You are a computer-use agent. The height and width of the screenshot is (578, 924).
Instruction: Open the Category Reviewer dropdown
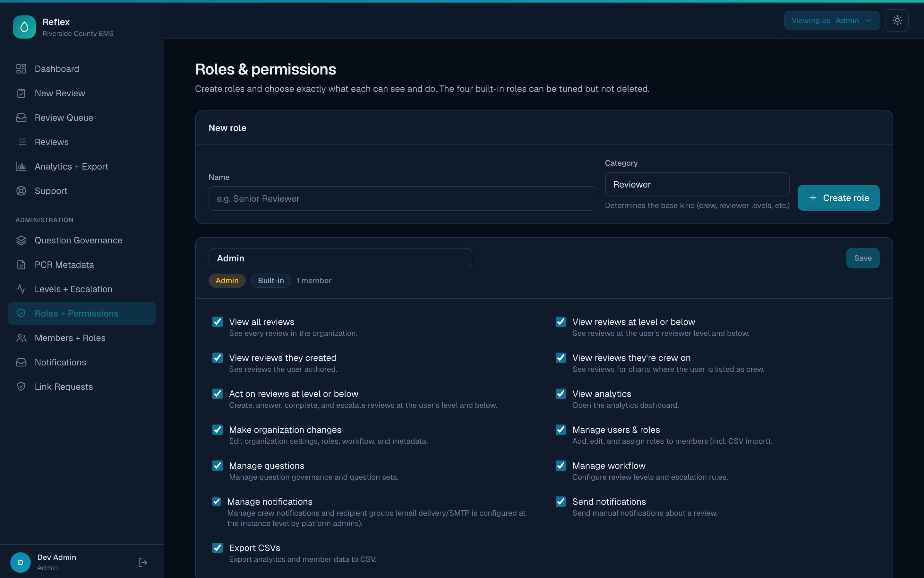697,184
